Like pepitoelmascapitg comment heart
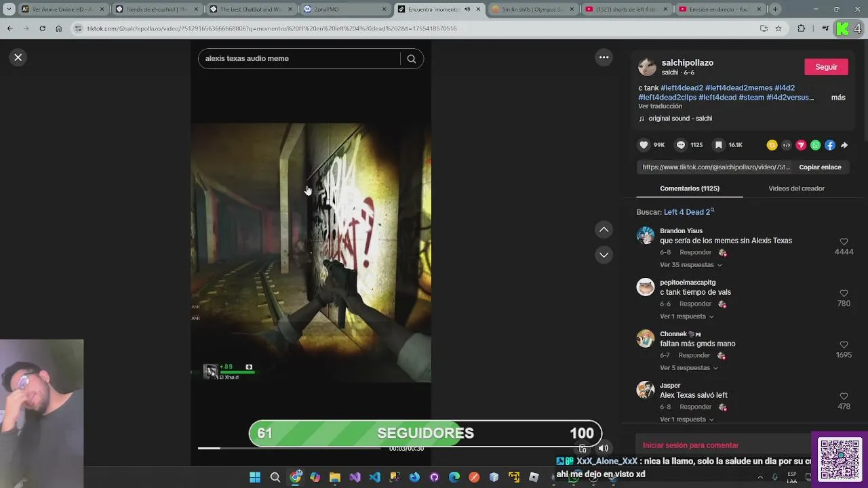 [844, 293]
